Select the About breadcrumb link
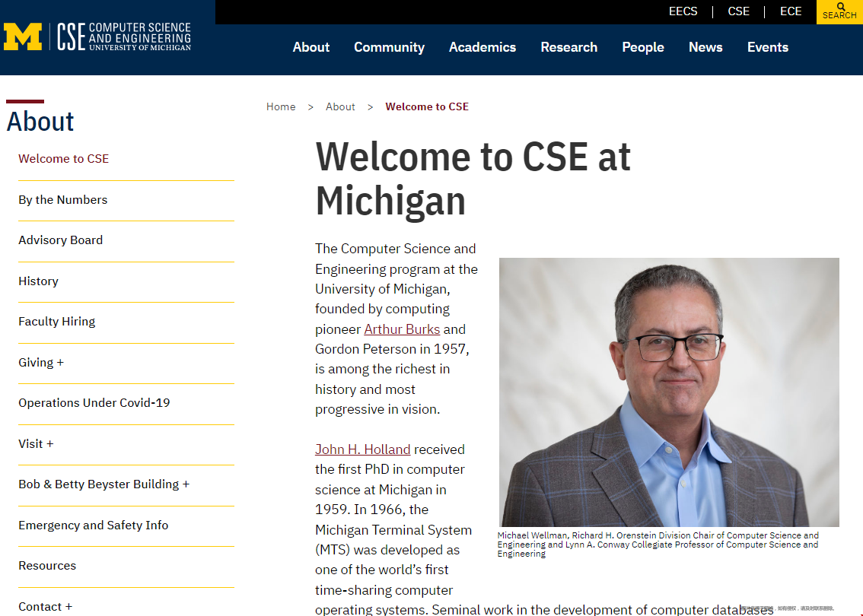The height and width of the screenshot is (616, 863). [x=340, y=106]
